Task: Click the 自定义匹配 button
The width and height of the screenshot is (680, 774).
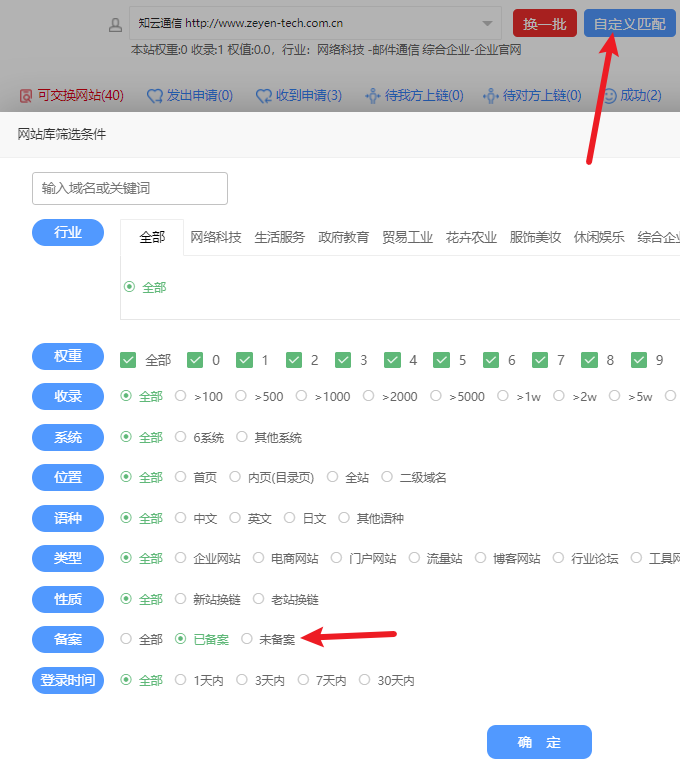Action: click(629, 23)
